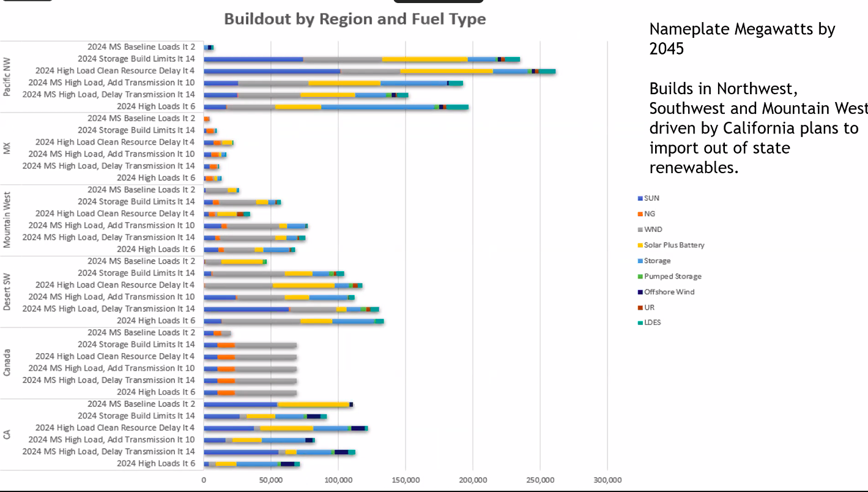Click Mountain West's '2024 Storage Build Limits It 14' label
The width and height of the screenshot is (868, 492).
pyautogui.click(x=136, y=201)
